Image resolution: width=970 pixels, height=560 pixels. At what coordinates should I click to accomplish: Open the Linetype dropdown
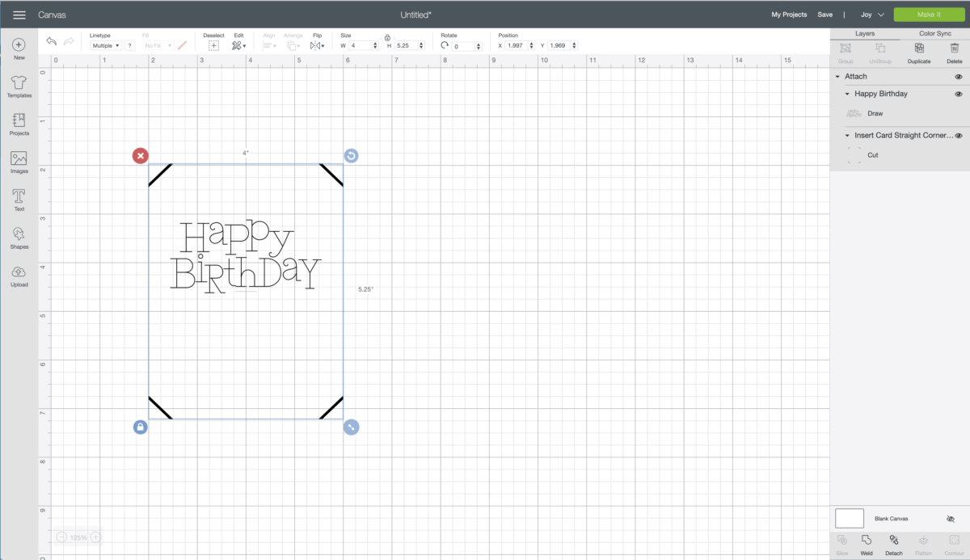(105, 45)
